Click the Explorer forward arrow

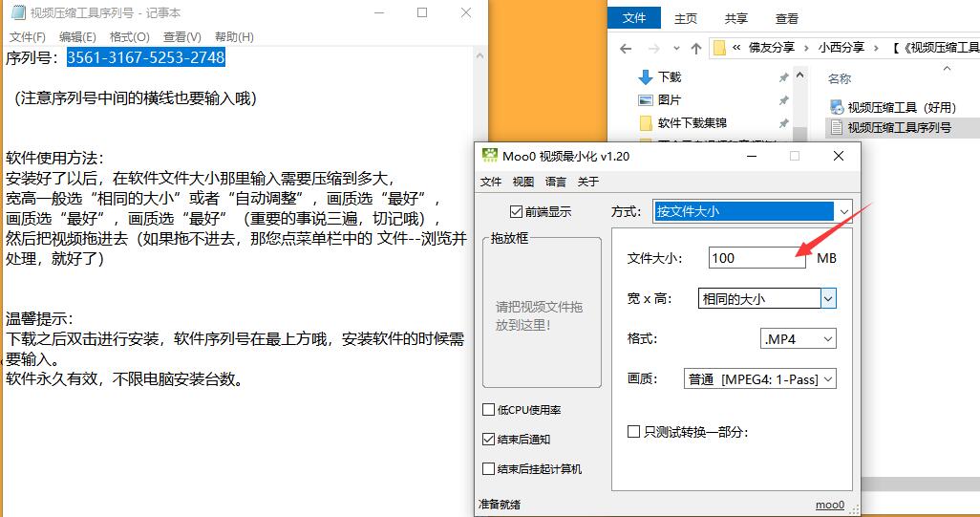point(653,48)
